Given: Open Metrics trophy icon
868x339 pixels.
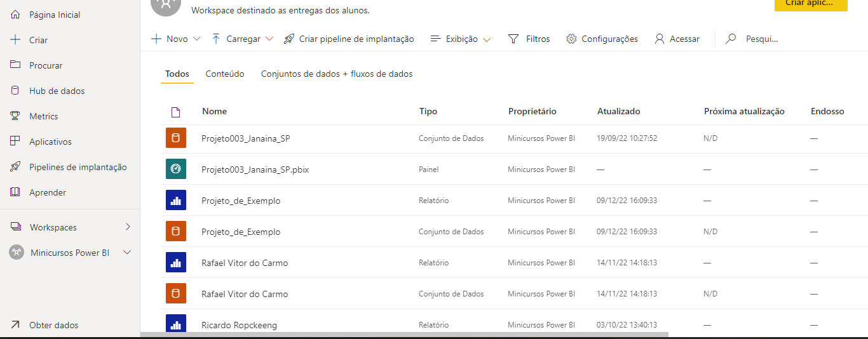Looking at the screenshot, I should tap(15, 116).
